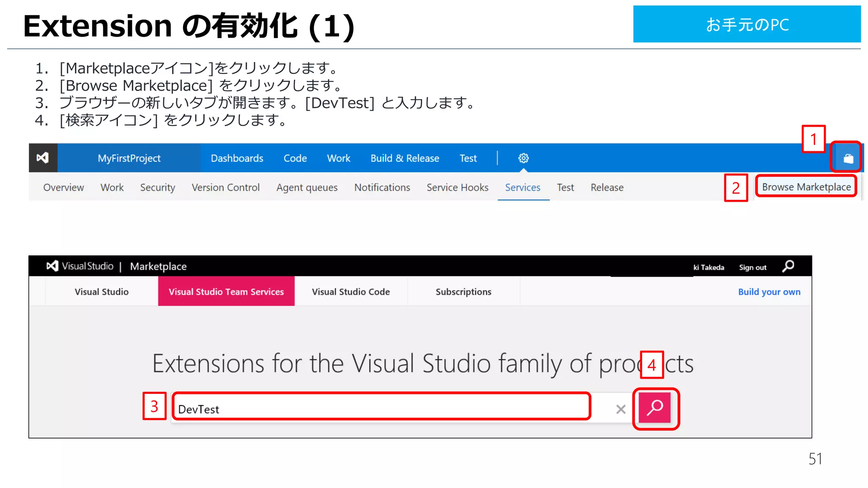868x488 pixels.
Task: Click the search icon in black Marketplace header
Action: click(x=788, y=266)
